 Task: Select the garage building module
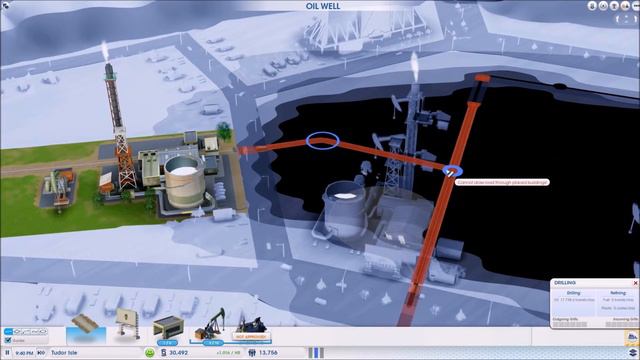(168, 327)
